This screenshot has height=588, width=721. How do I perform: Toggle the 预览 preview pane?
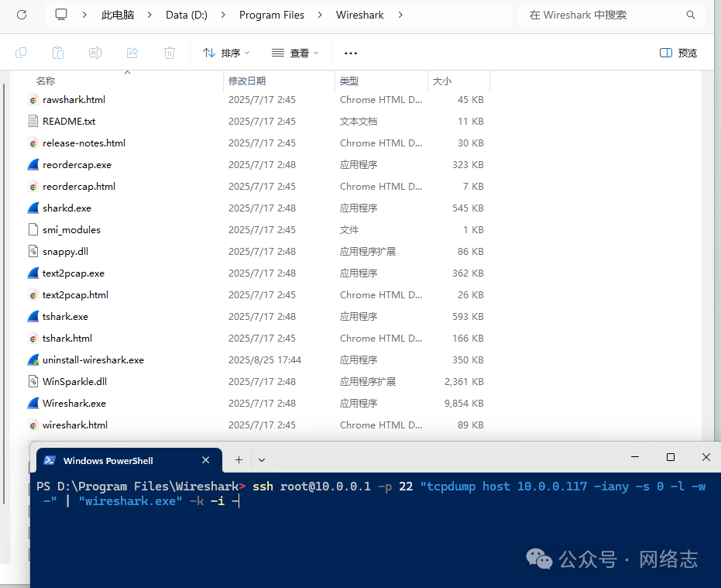(x=678, y=53)
